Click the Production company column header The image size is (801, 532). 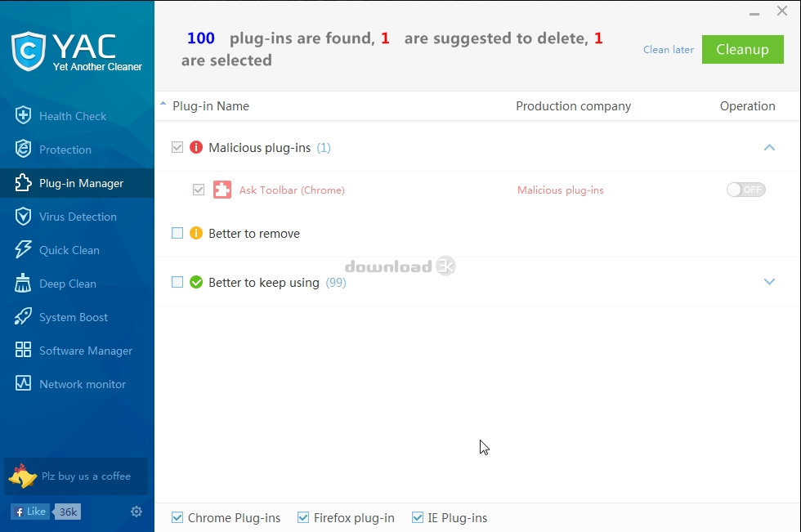point(573,106)
